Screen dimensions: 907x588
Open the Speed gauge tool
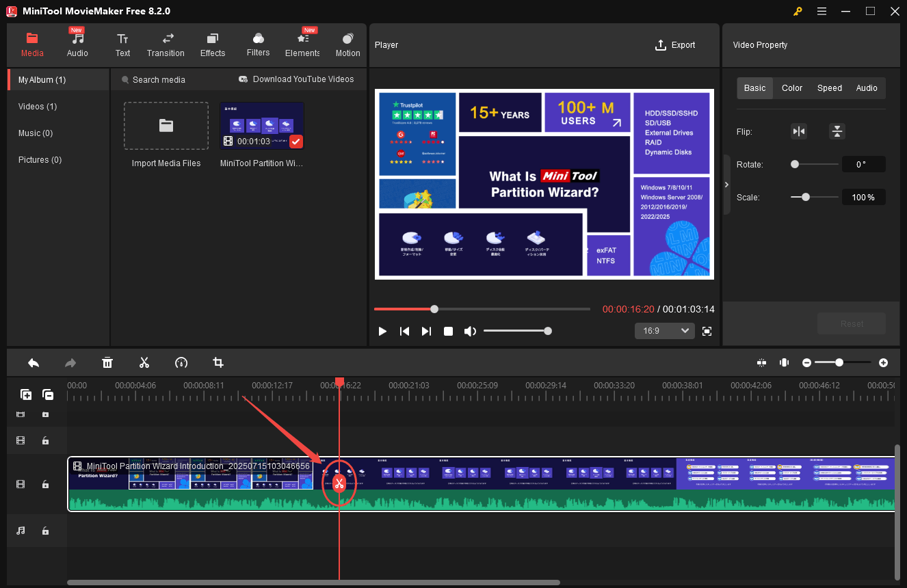(x=181, y=363)
